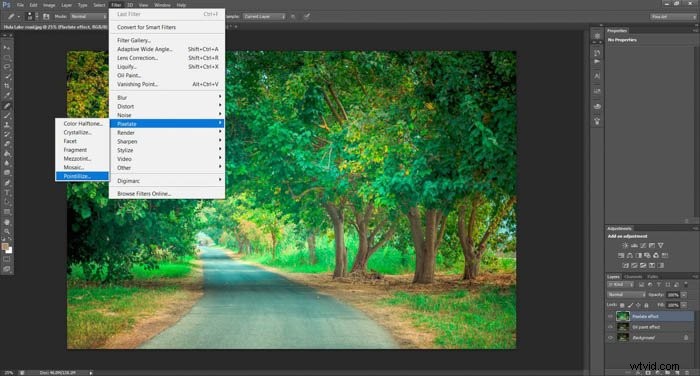Select the Horizontal Type tool
This screenshot has height=376, width=700.
pyautogui.click(x=7, y=192)
